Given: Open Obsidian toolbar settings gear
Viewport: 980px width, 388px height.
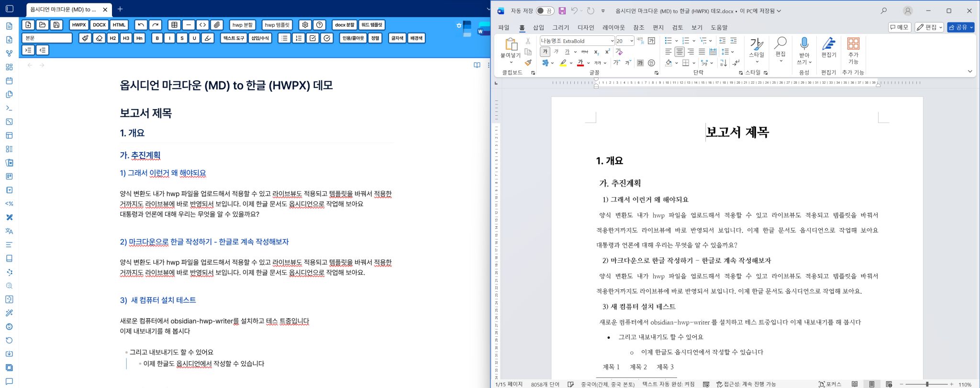Looking at the screenshot, I should 305,25.
